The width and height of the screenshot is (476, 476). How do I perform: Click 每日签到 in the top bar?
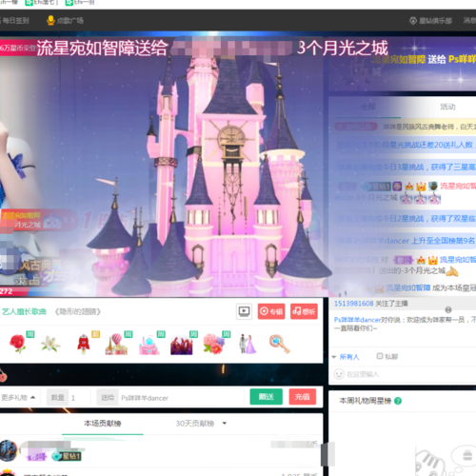(x=15, y=21)
